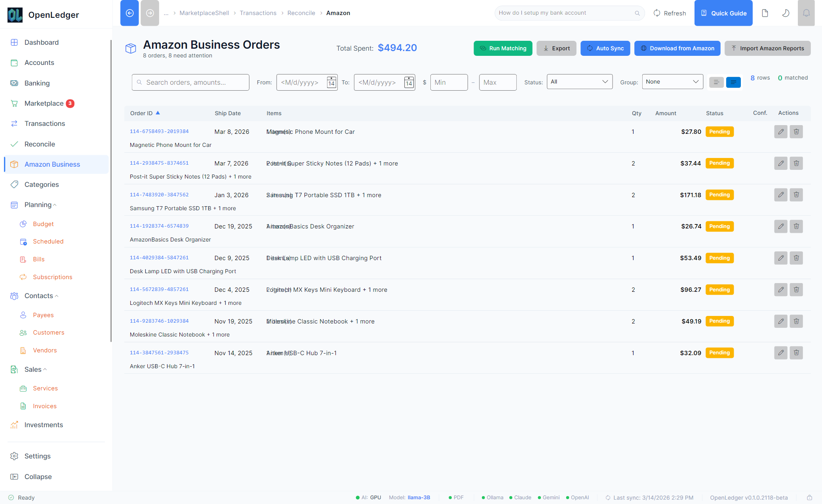This screenshot has height=504, width=822.
Task: Sort by the Order ID column arrow
Action: tap(158, 113)
